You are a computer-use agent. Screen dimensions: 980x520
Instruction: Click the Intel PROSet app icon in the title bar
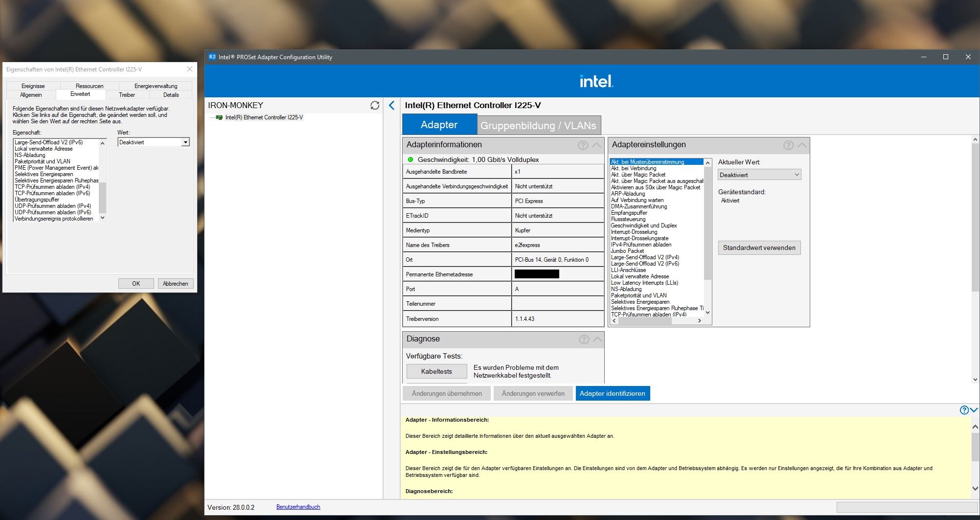212,57
